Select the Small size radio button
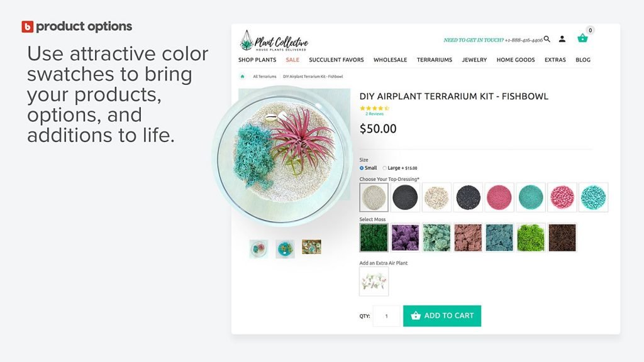Screen dimensions: 644x362 pos(362,168)
